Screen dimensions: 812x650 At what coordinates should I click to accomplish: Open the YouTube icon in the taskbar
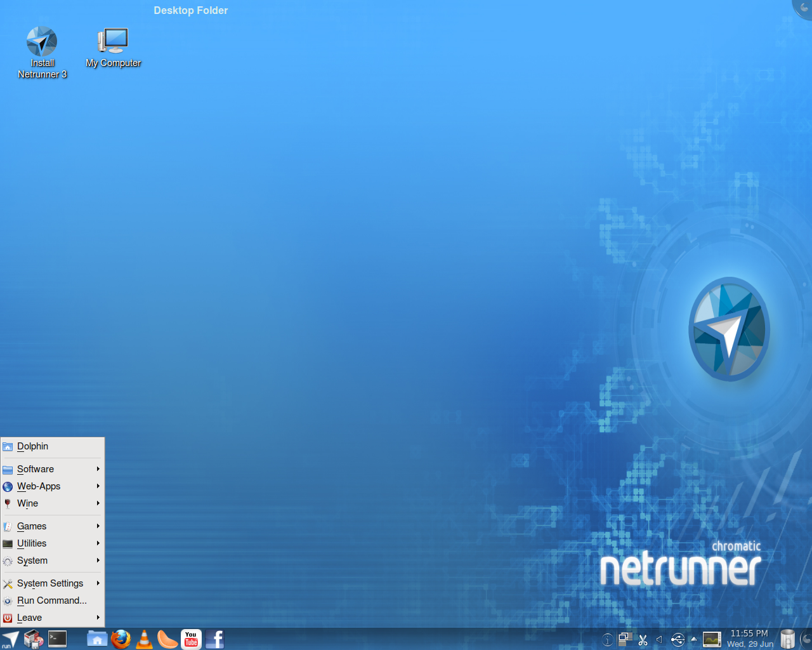tap(191, 639)
